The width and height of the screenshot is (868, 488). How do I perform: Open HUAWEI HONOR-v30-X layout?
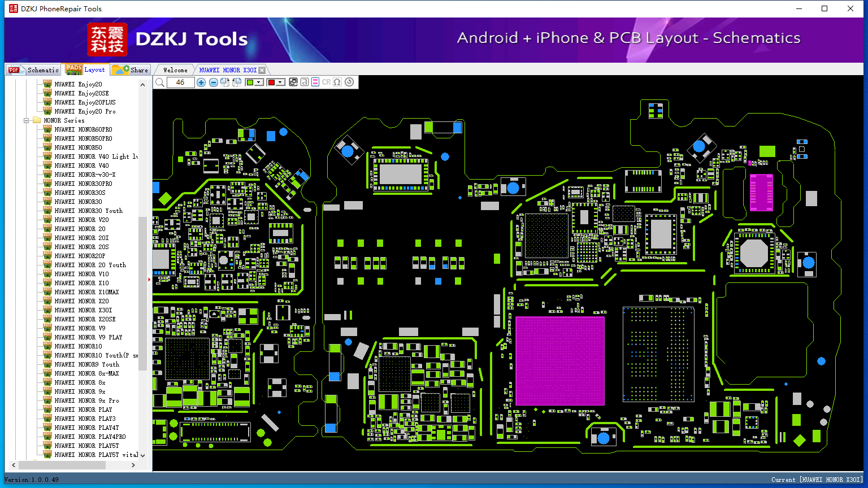85,175
